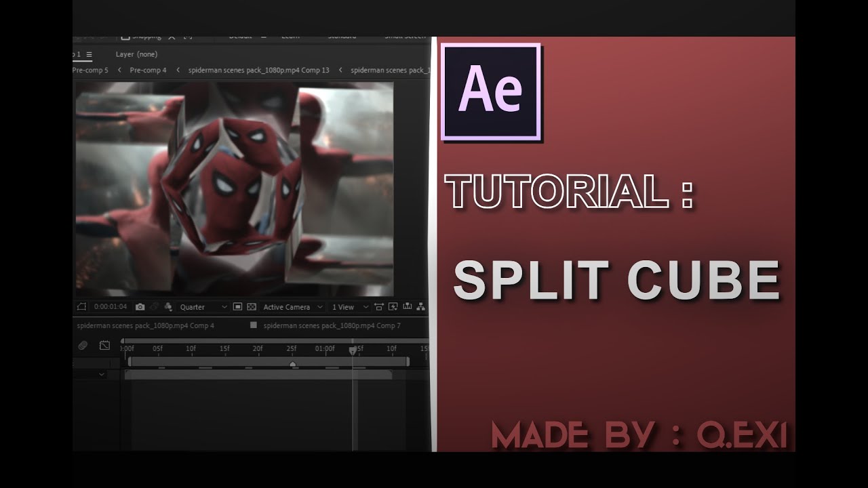Switch to spiderman scenes pack Comp 7 timeline tab
The image size is (868, 488).
(332, 325)
